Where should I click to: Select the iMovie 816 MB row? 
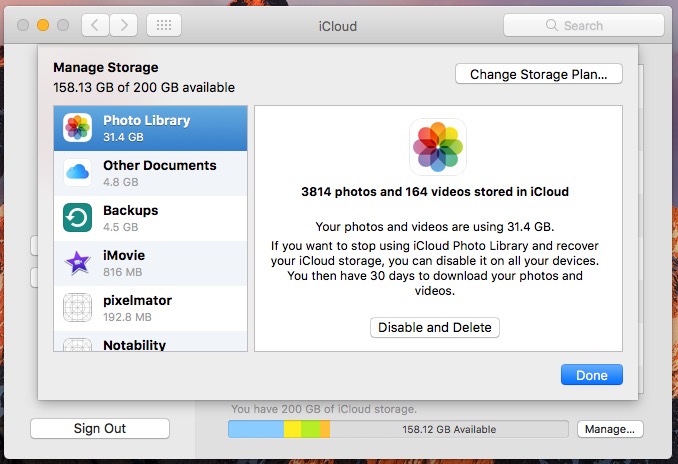150,263
